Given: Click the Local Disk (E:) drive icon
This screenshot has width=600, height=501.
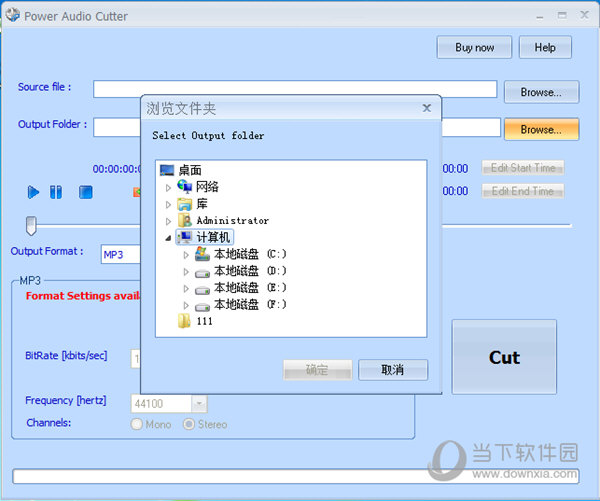Looking at the screenshot, I should point(202,290).
